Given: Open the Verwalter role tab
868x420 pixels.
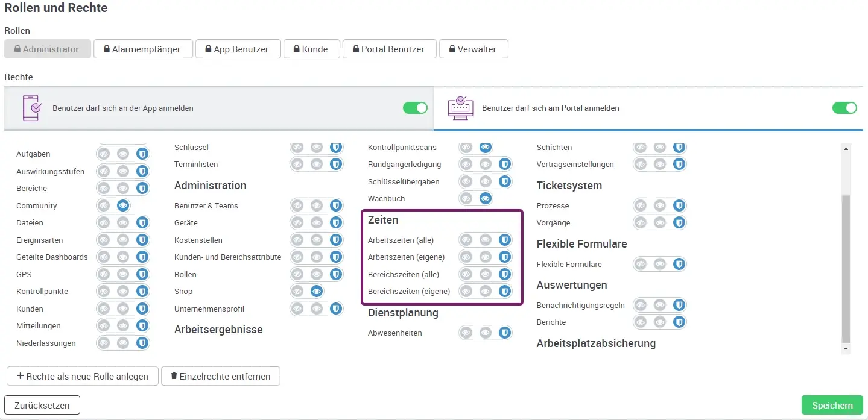Looking at the screenshot, I should 474,49.
